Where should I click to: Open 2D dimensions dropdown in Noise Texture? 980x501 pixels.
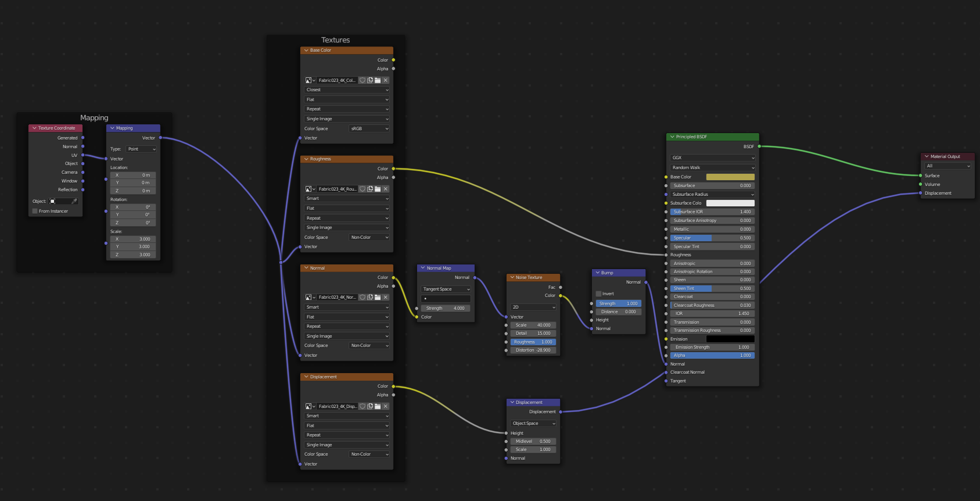pyautogui.click(x=533, y=307)
